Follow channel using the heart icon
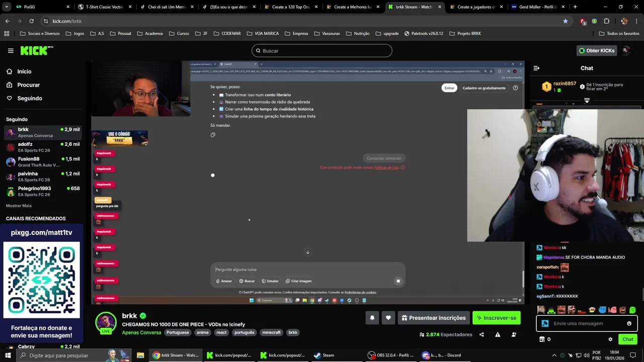This screenshot has width=644, height=362. pos(388,318)
